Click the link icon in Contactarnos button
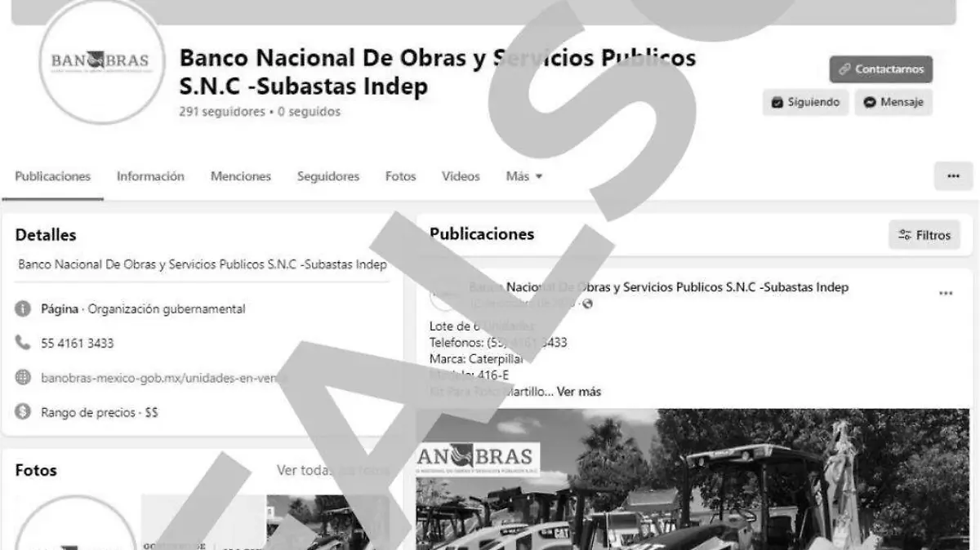 pyautogui.click(x=844, y=69)
